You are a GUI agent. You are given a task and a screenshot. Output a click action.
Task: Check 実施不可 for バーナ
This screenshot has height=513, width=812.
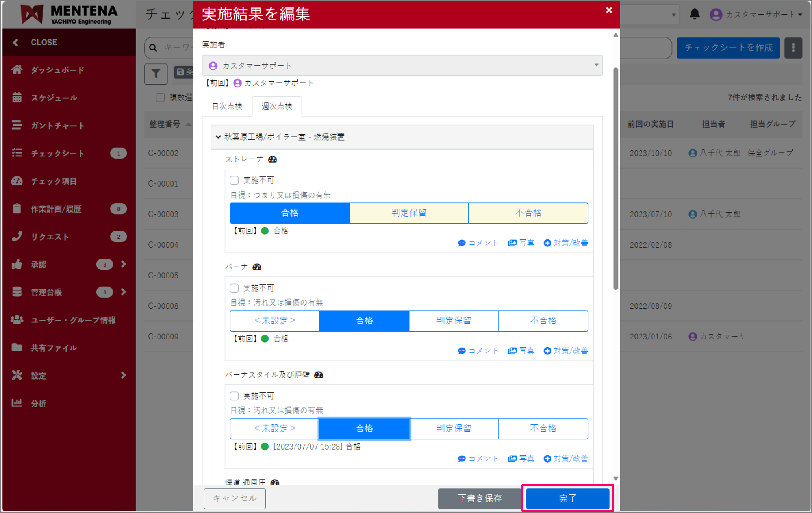pos(234,288)
